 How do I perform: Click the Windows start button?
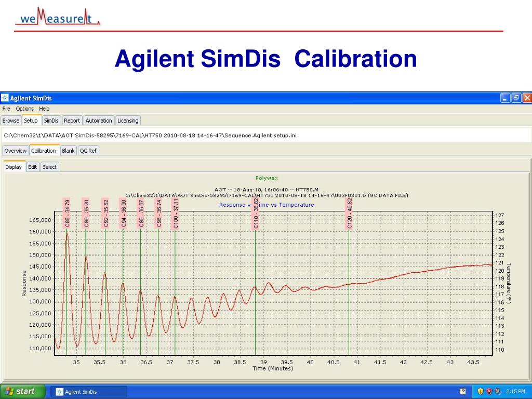22,392
